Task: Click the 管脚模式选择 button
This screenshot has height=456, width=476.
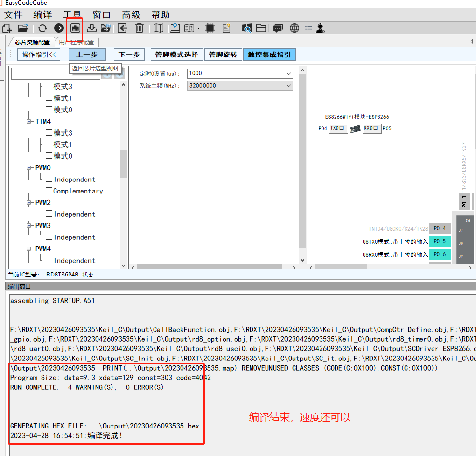Action: pos(177,55)
